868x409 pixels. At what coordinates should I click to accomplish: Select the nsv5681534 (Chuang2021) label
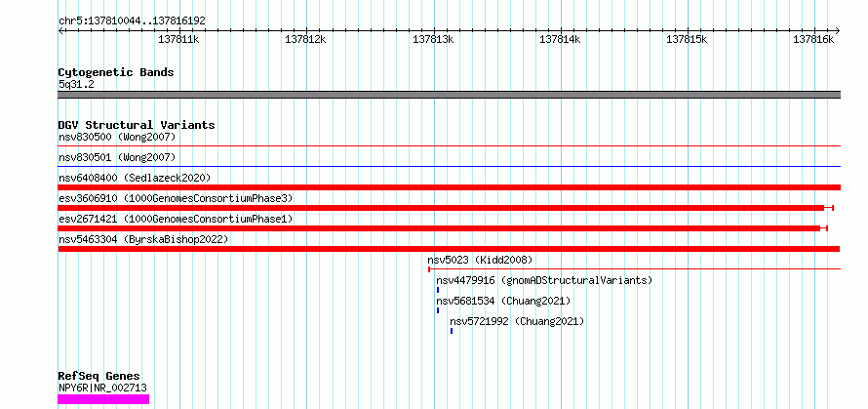(x=503, y=301)
